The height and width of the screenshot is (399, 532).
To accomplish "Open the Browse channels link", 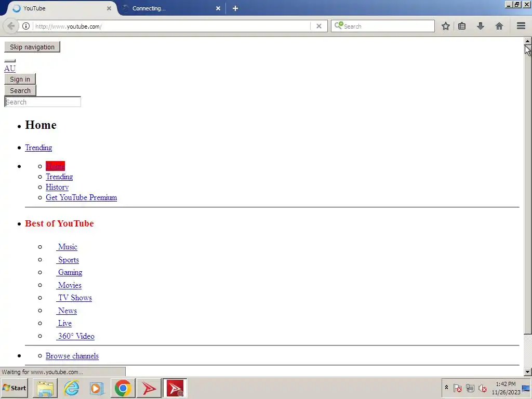I will click(x=72, y=356).
